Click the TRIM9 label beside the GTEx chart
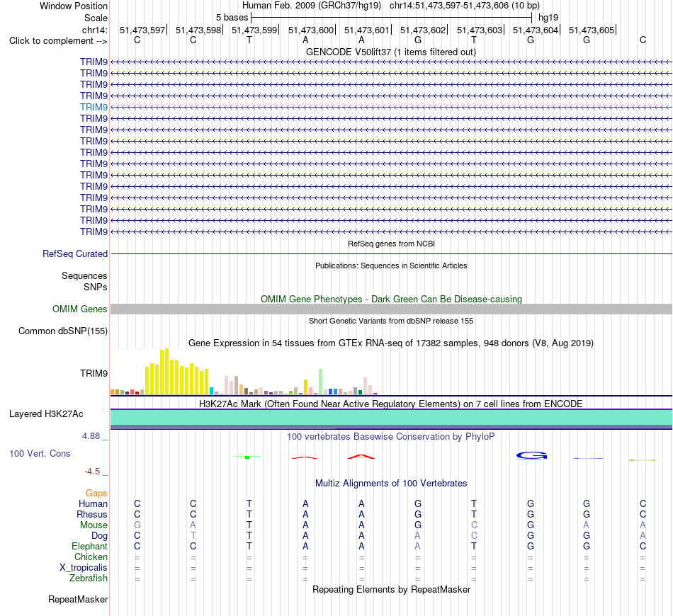This screenshot has height=616, width=673. (x=94, y=374)
